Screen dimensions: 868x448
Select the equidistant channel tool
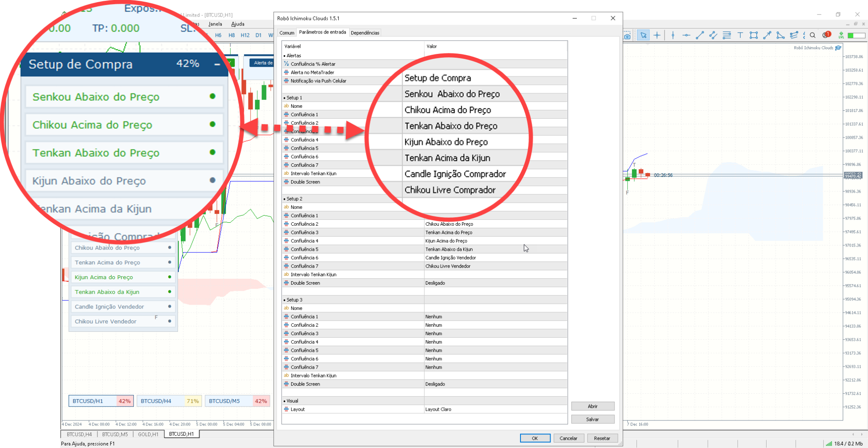pyautogui.click(x=713, y=36)
